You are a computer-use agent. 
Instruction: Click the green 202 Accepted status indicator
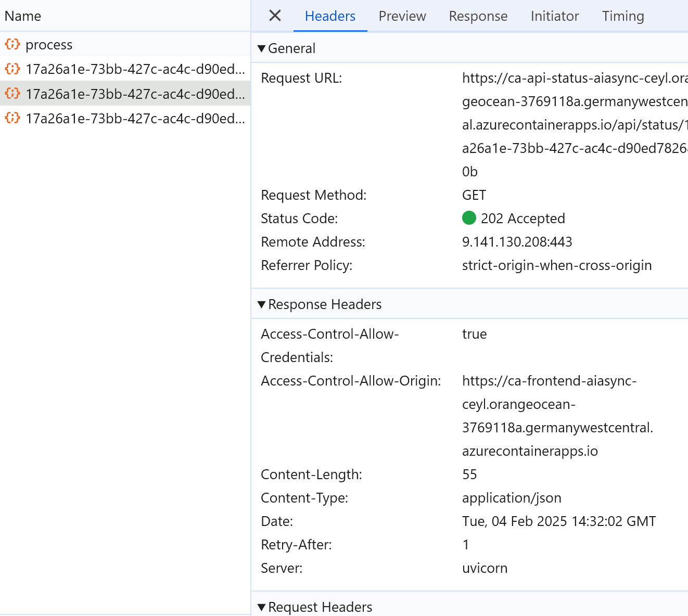click(x=469, y=218)
